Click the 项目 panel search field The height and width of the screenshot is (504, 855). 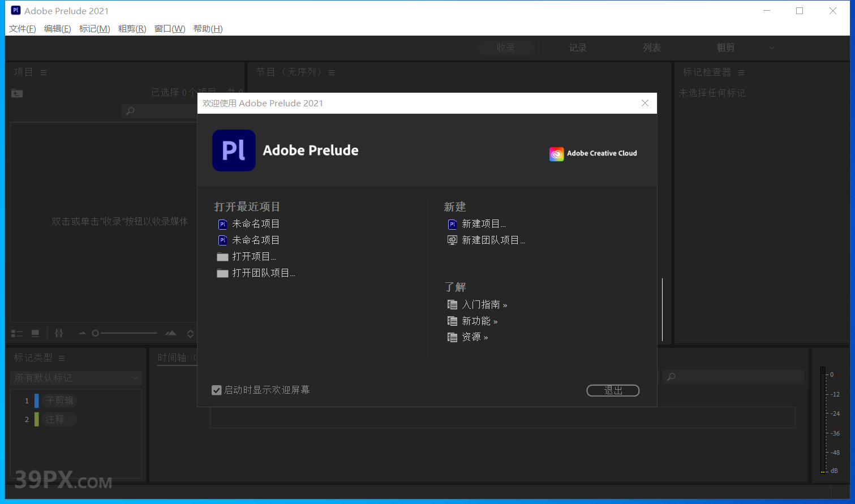coord(160,111)
